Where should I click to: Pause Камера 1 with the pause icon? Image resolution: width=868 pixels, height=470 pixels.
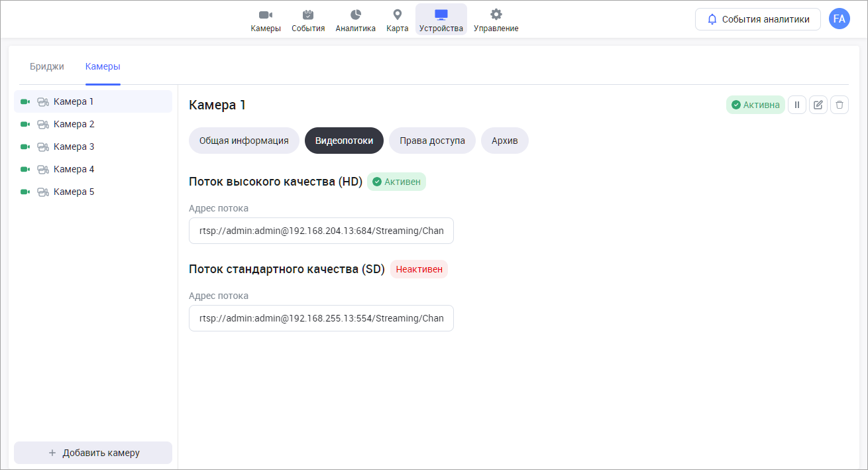(797, 105)
